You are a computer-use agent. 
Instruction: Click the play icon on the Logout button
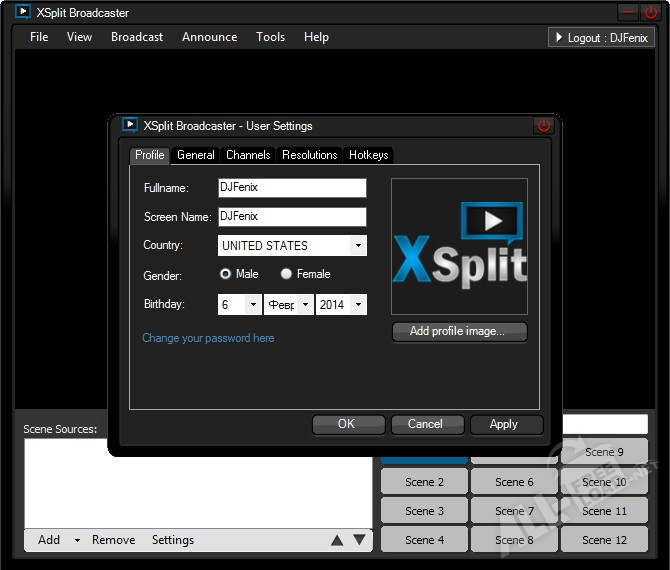[559, 38]
